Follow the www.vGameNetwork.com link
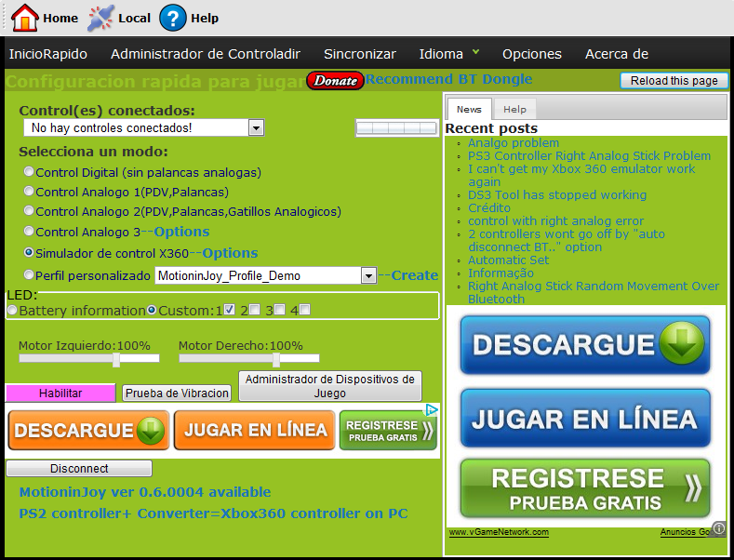The width and height of the screenshot is (734, 560). tap(499, 532)
